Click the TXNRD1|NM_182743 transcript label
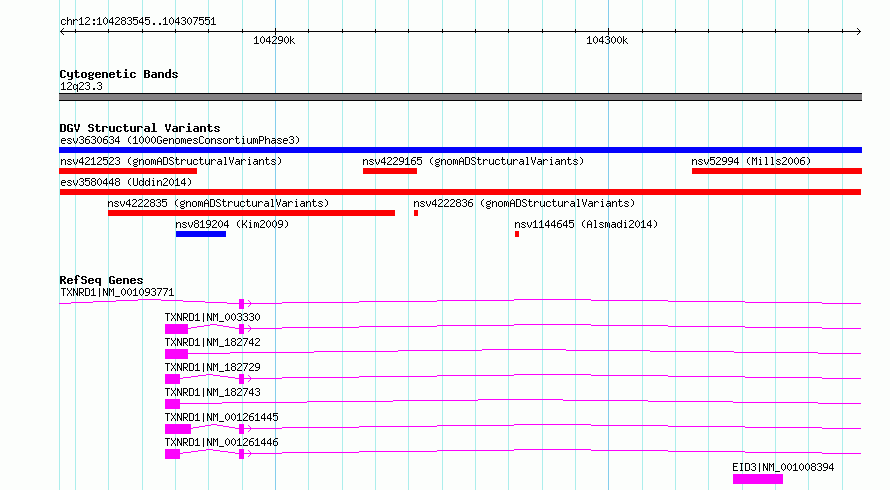Viewport: 890px width, 490px height. click(x=212, y=392)
